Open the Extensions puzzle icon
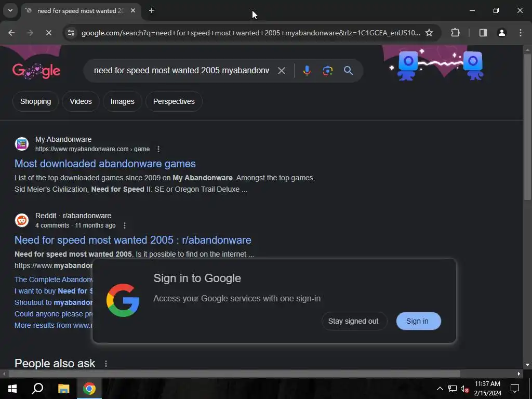This screenshot has height=399, width=532. pyautogui.click(x=455, y=33)
